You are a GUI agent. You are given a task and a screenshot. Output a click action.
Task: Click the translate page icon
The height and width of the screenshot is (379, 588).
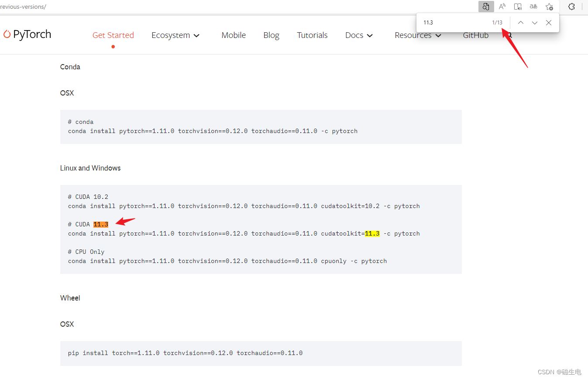click(x=533, y=7)
